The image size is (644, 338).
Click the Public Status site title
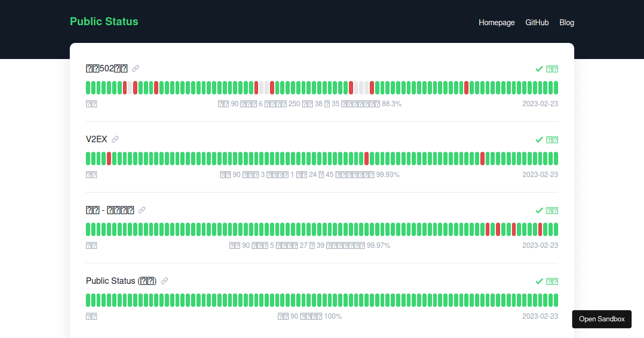click(104, 21)
